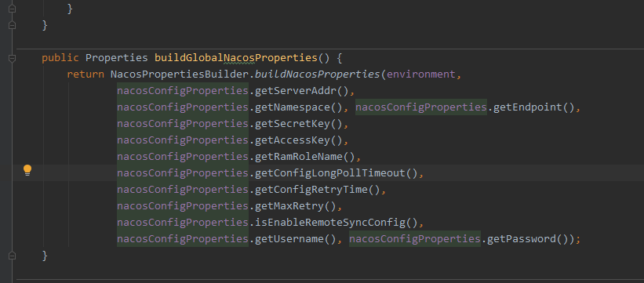Image resolution: width=644 pixels, height=283 pixels.
Task: Click getServerAddr() call
Action: coord(301,91)
